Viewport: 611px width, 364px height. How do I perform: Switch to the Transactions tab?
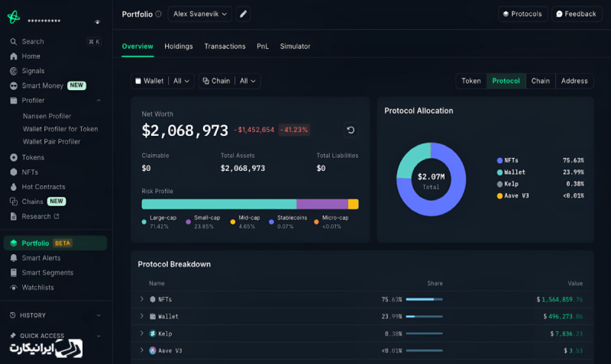(225, 47)
